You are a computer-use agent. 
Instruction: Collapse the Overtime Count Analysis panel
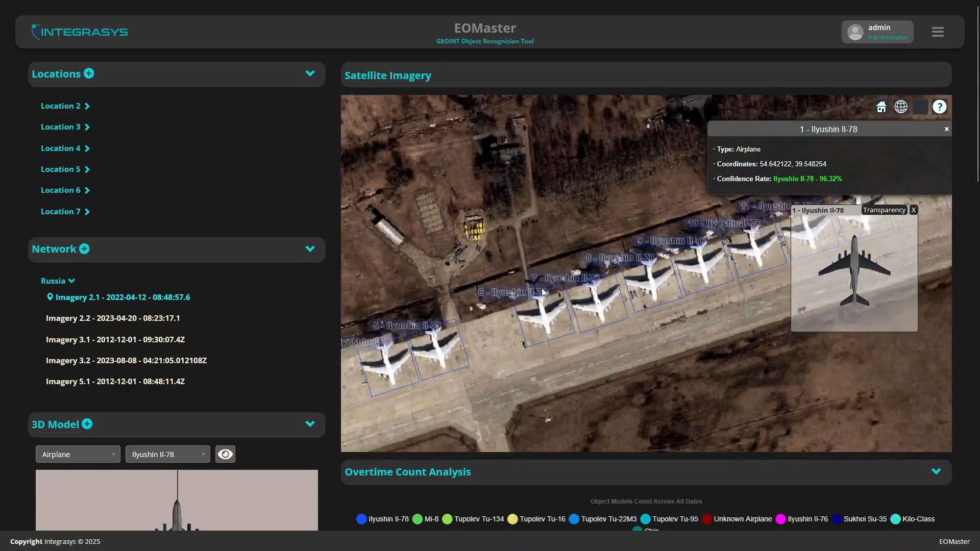[x=936, y=471]
